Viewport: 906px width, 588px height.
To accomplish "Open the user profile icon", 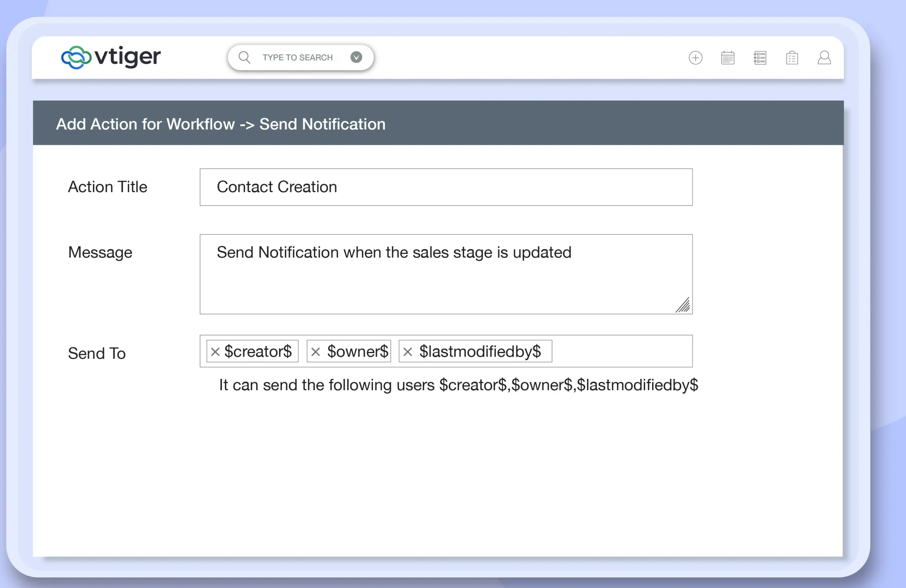I will 824,58.
